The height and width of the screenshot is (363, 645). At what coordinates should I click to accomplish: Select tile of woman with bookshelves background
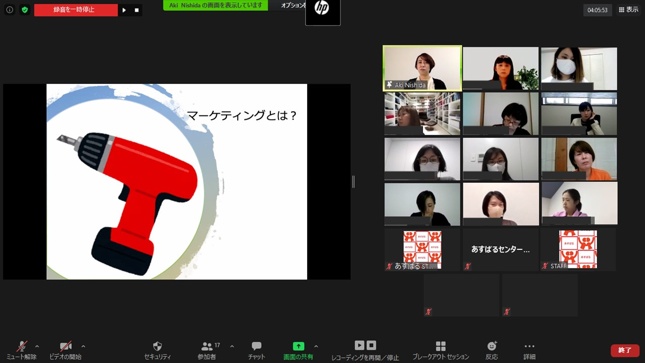click(422, 114)
